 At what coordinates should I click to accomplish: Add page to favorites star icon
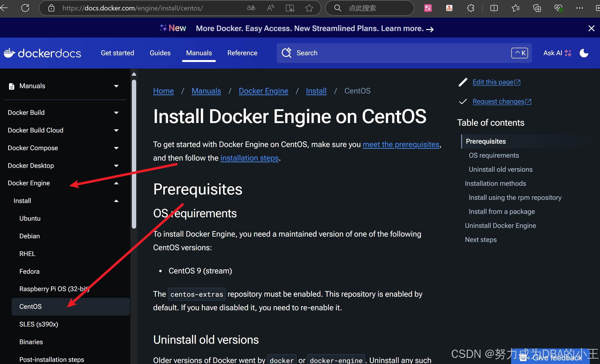(x=309, y=8)
